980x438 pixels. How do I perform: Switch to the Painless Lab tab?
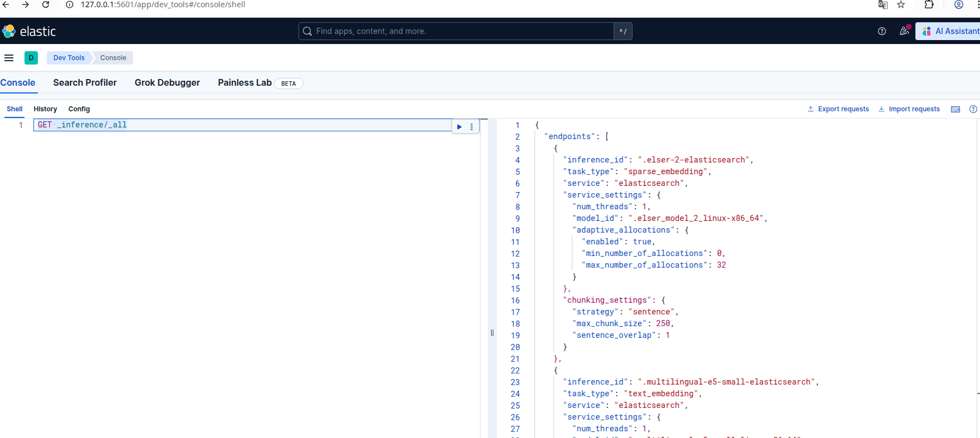tap(245, 82)
